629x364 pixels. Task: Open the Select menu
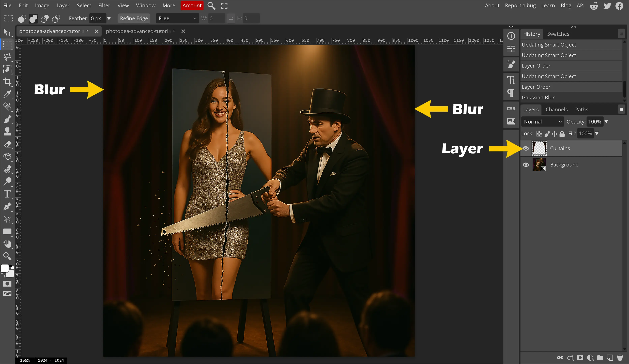[84, 6]
